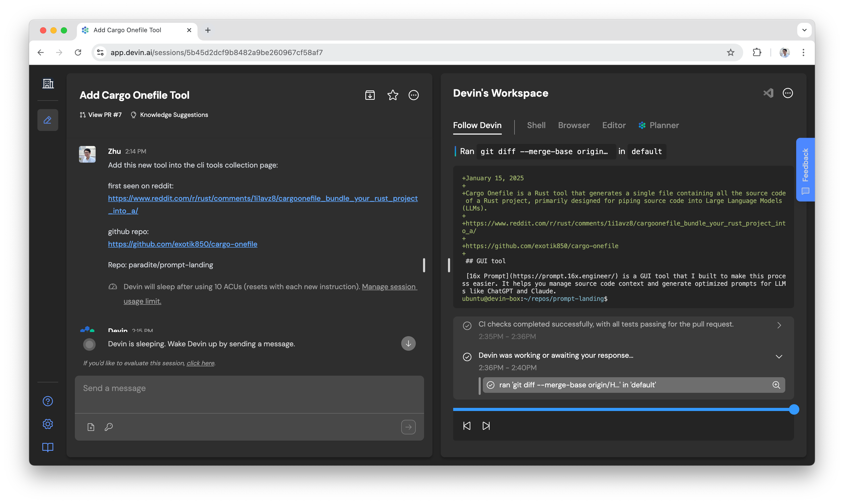Open VS Code icon in workspace

pyautogui.click(x=768, y=93)
